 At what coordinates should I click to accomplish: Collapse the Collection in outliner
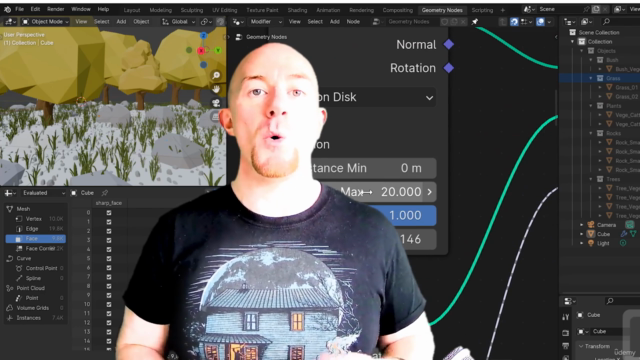(572, 42)
